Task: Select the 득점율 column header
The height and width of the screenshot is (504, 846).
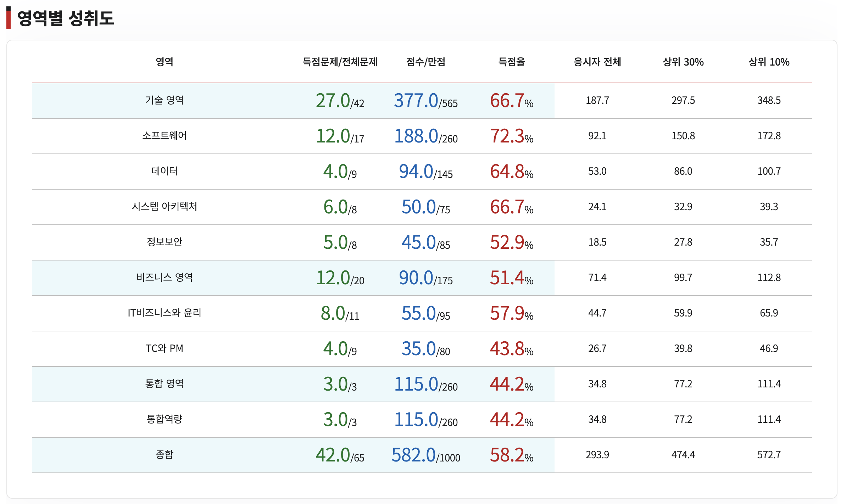Action: (511, 62)
